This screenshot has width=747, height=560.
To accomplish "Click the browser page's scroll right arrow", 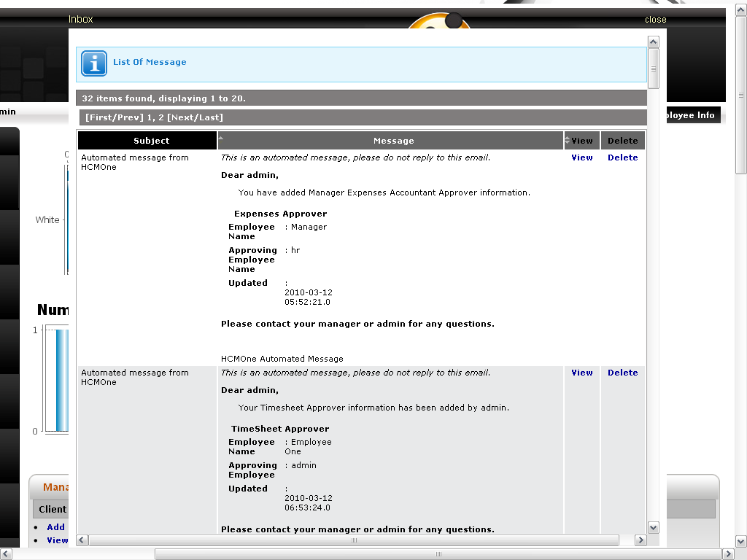I will [x=728, y=554].
